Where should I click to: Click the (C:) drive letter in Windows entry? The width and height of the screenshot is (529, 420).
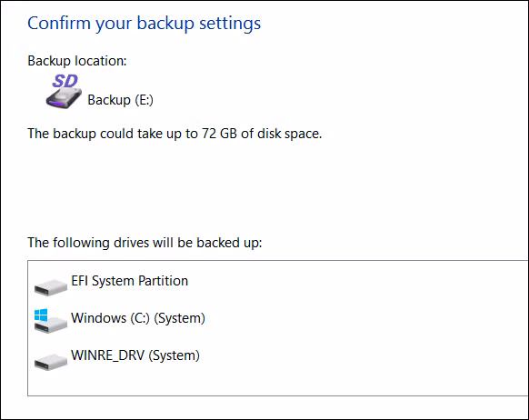click(140, 318)
